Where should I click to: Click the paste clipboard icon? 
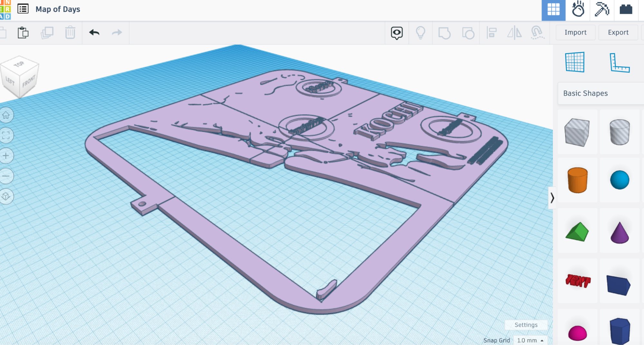[23, 33]
